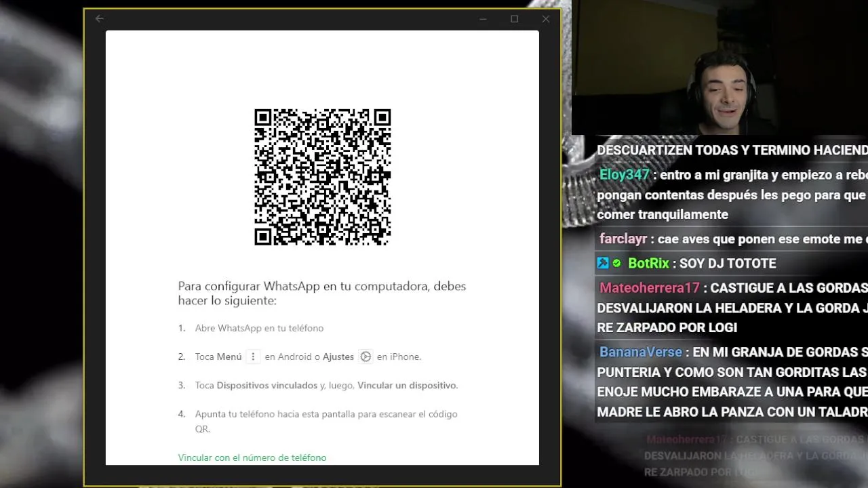The height and width of the screenshot is (488, 868).
Task: Click 'SOY DJ TOTOTE' chat message
Action: 728,263
